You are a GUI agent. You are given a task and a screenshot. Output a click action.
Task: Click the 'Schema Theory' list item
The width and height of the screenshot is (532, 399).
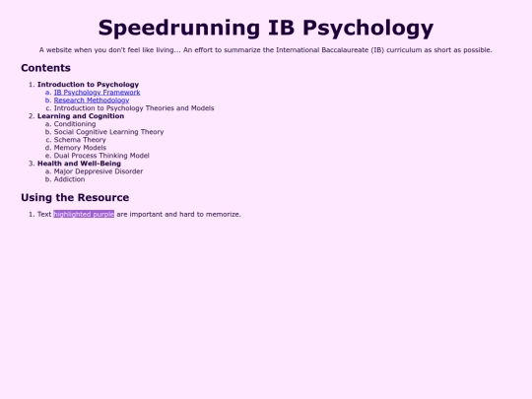[x=80, y=140]
